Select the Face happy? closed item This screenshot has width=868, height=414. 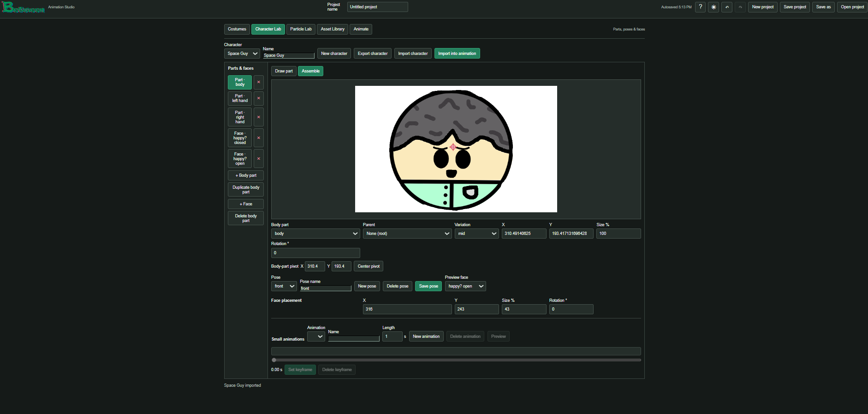[x=240, y=138]
